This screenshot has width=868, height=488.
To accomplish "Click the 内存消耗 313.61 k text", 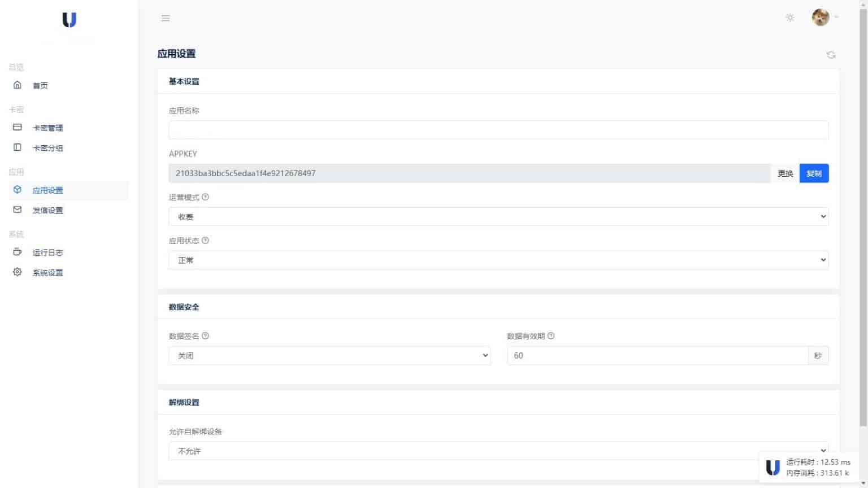I will coord(818,473).
